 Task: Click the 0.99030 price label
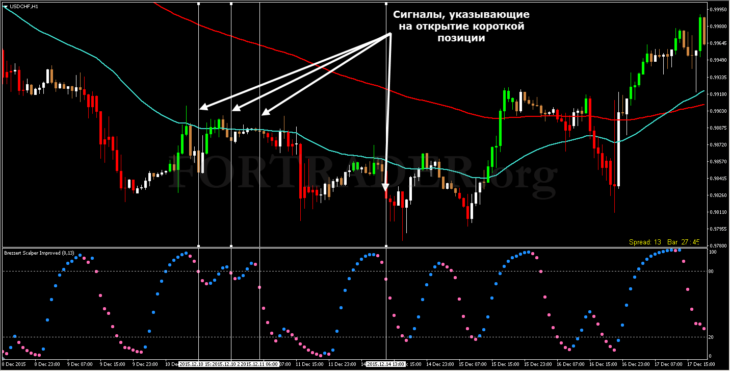717,111
